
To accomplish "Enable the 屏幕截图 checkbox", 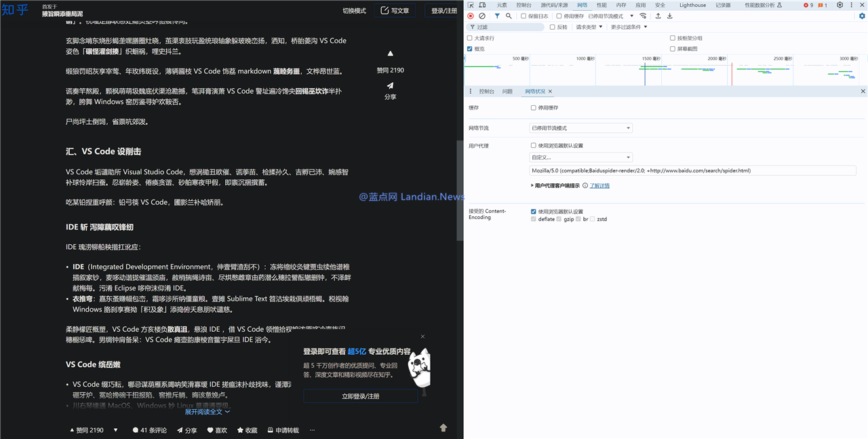I will [x=673, y=49].
